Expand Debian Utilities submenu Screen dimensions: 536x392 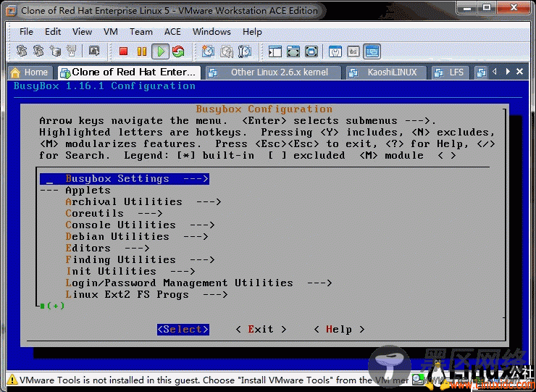pos(137,236)
